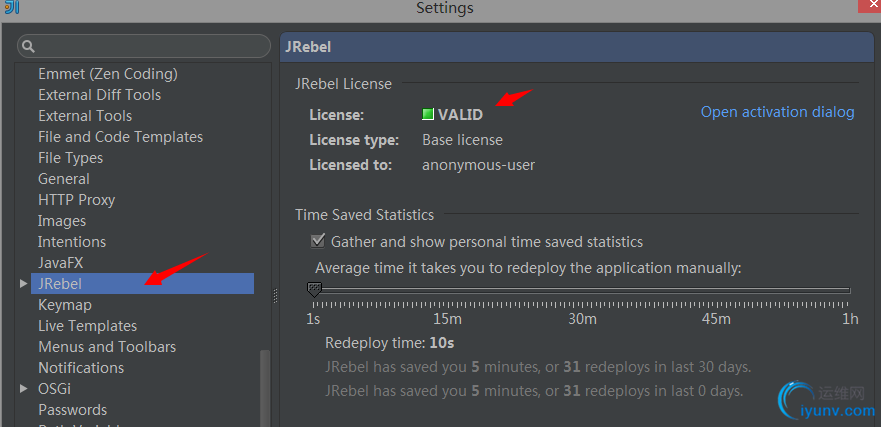Open External Tools settings page
The height and width of the screenshot is (427, 881).
[x=85, y=116]
